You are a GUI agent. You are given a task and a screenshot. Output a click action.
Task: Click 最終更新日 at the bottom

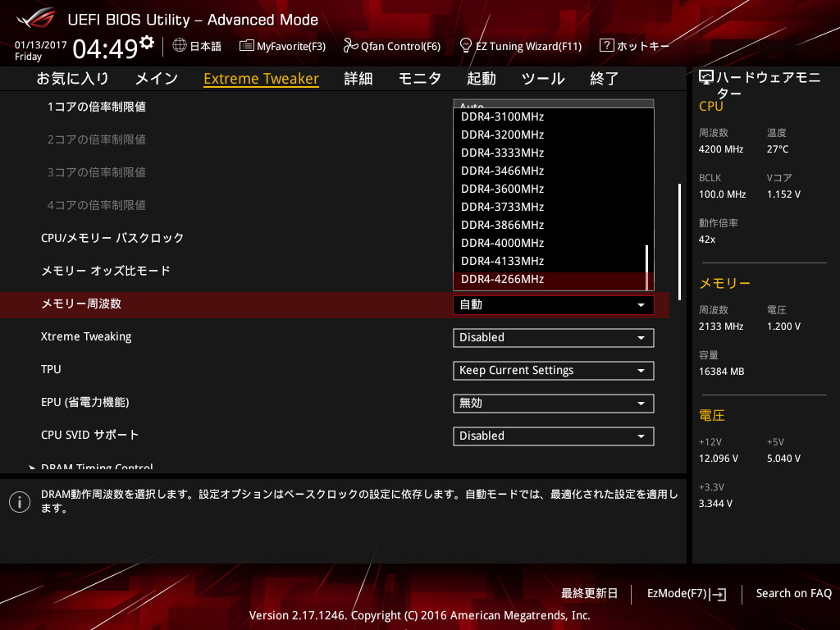(589, 594)
